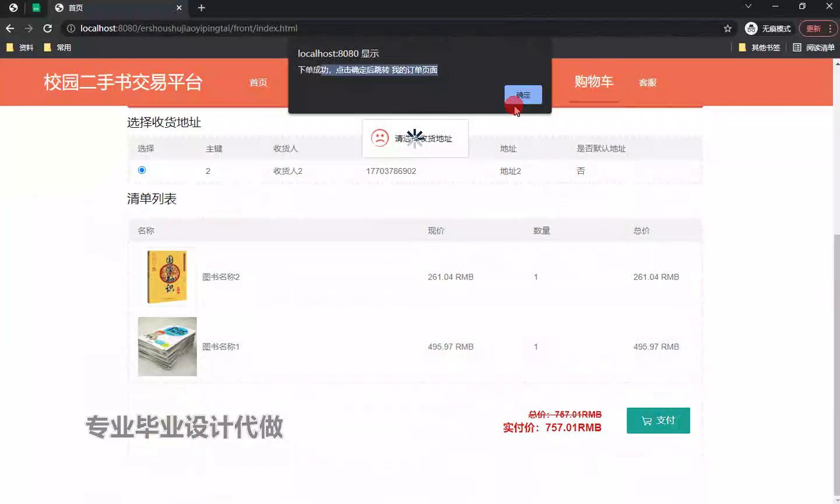Click the 图书名称1 book thumbnail
This screenshot has width=840, height=504.
pos(167,346)
